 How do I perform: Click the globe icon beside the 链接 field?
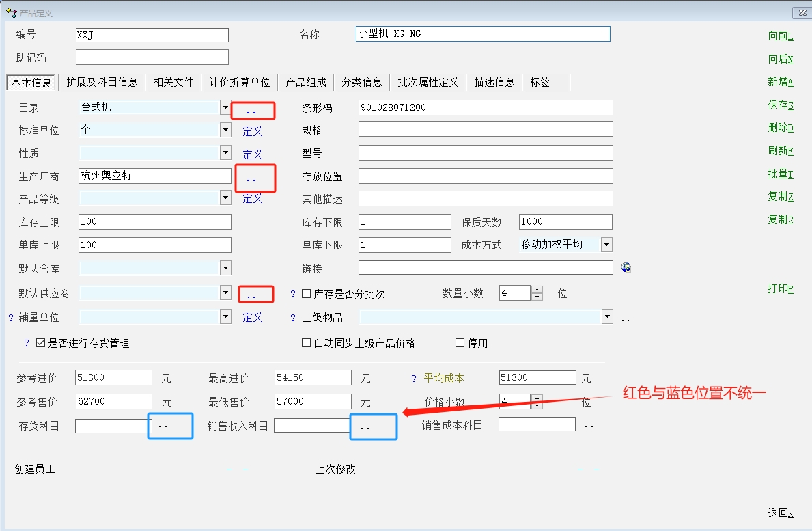pyautogui.click(x=626, y=268)
